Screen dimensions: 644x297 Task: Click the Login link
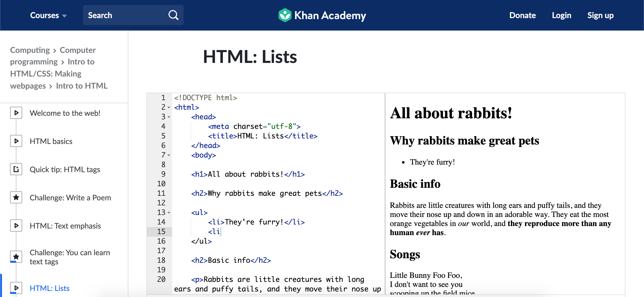(x=561, y=15)
